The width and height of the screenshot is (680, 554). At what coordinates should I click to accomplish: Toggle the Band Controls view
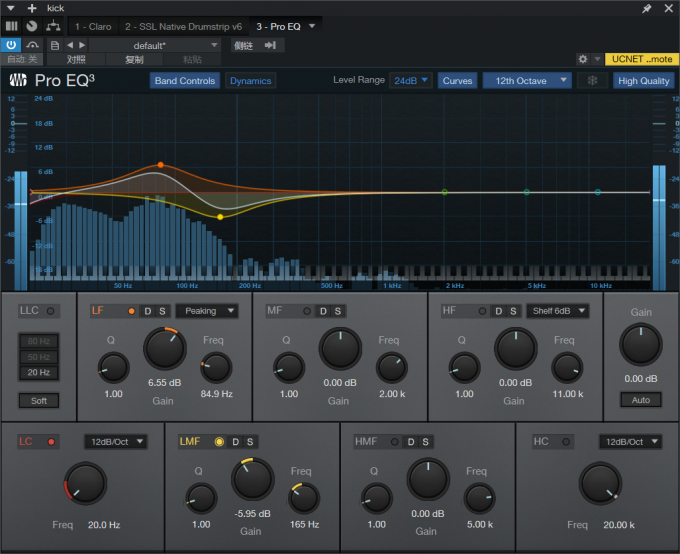point(185,81)
